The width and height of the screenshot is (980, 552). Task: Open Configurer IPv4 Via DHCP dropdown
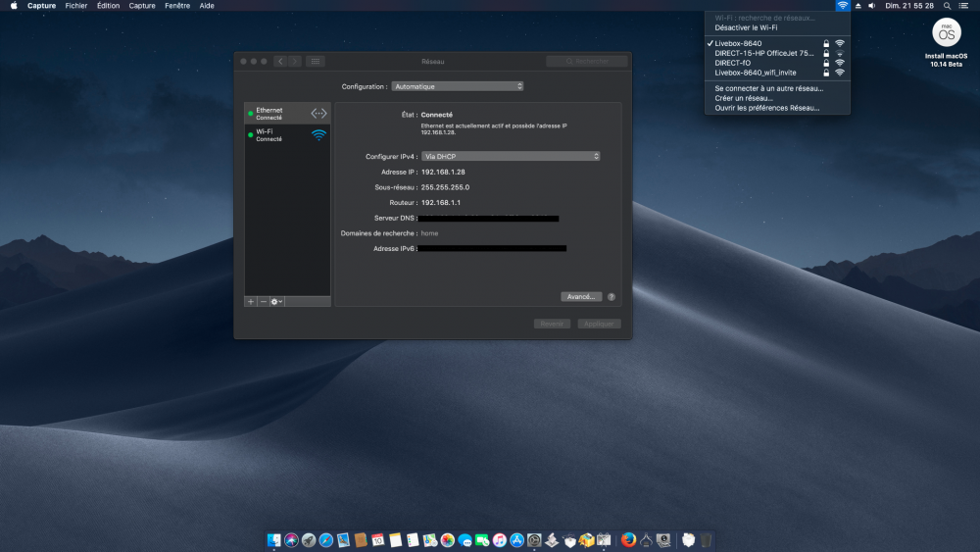[x=511, y=156]
